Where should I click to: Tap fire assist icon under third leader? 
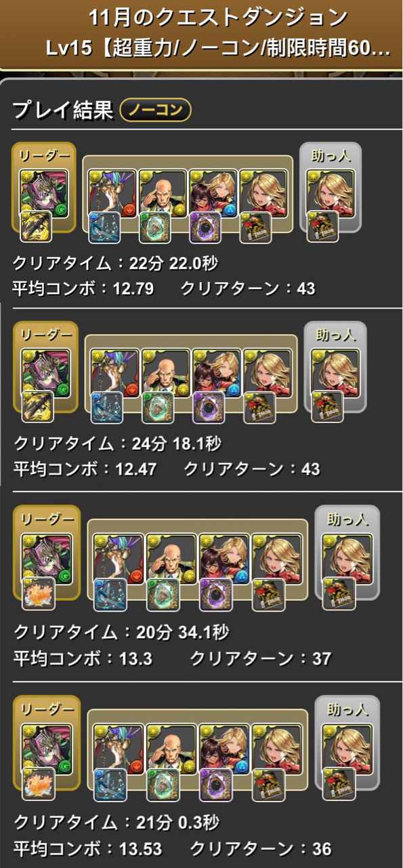[x=38, y=593]
